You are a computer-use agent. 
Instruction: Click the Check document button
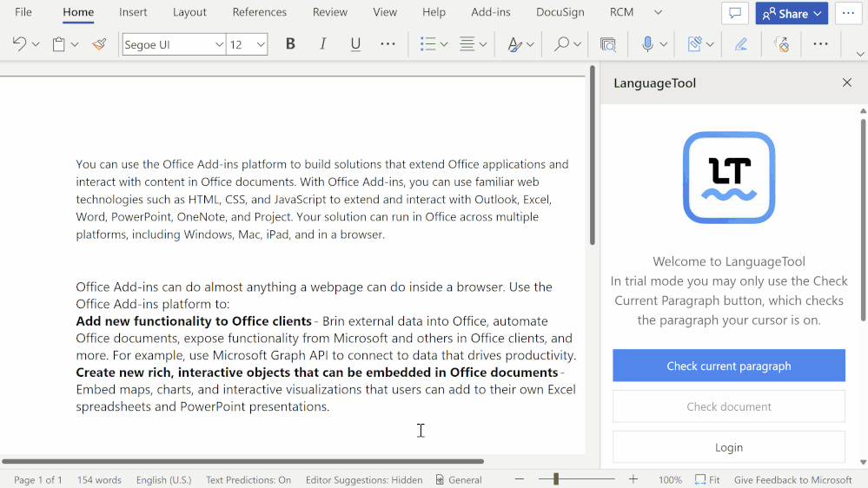[729, 406]
